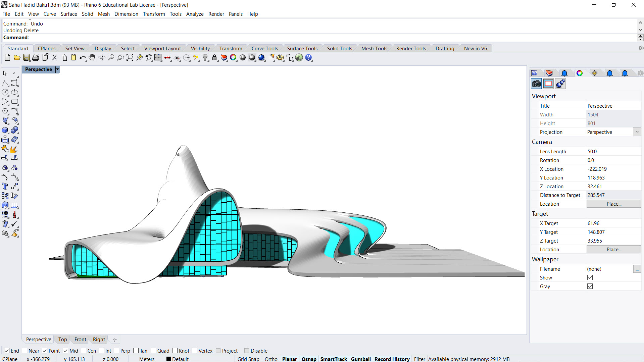The width and height of the screenshot is (644, 362).
Task: Enable the Cen osnap checkbox
Action: (x=84, y=351)
